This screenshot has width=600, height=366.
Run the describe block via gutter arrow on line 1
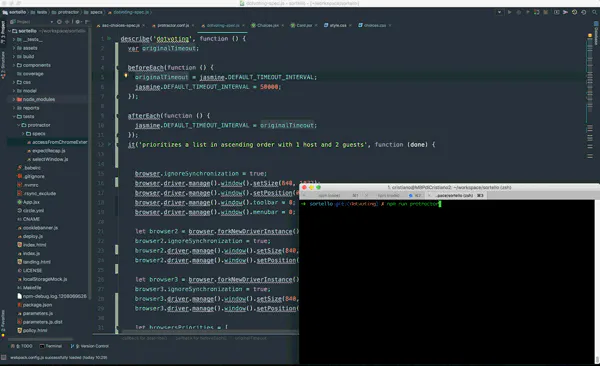[109, 39]
